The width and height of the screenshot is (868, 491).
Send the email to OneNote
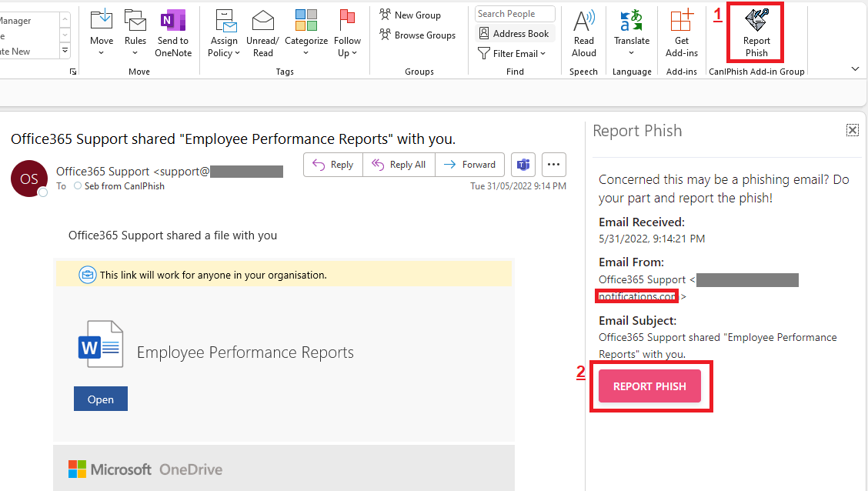click(172, 33)
